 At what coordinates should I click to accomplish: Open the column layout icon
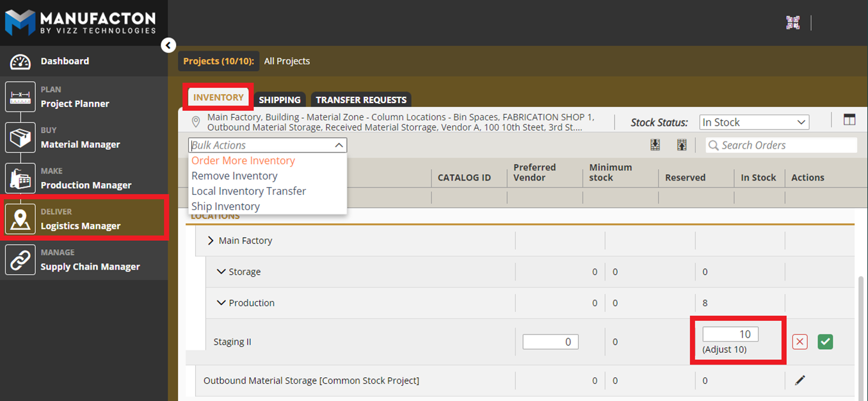click(849, 119)
